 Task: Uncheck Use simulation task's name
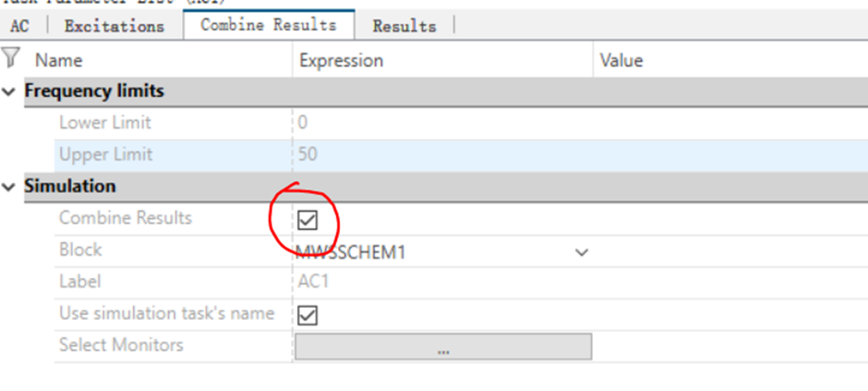pos(307,316)
